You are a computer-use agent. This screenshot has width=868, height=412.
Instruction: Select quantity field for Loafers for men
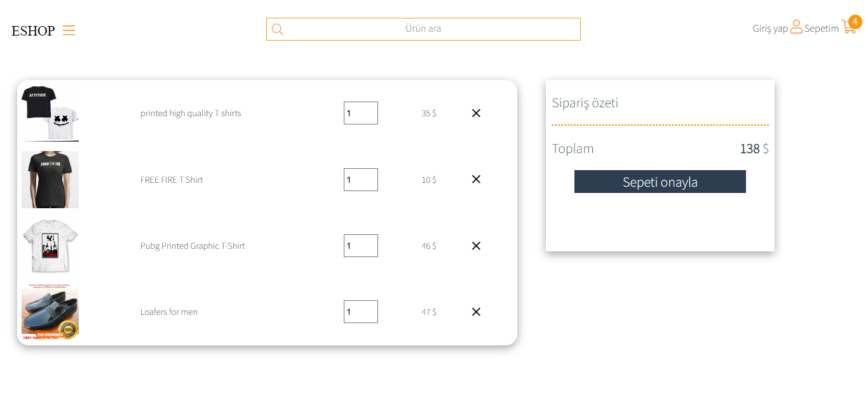coord(360,312)
